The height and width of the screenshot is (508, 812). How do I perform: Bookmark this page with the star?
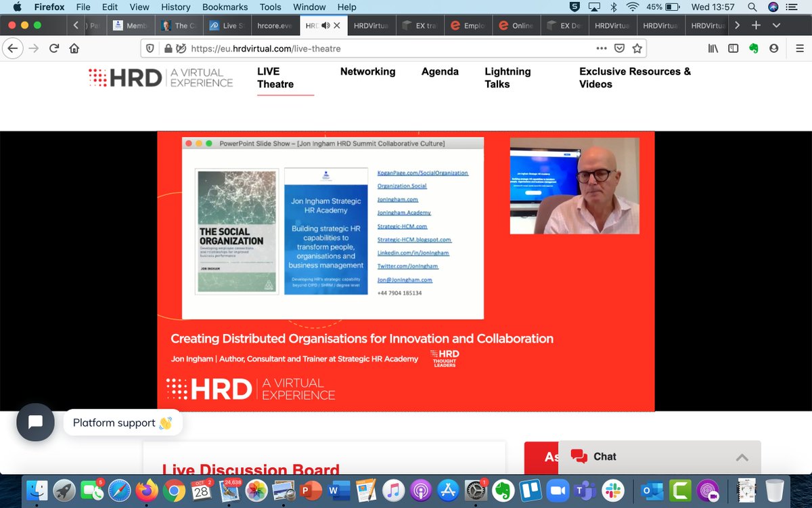coord(637,49)
